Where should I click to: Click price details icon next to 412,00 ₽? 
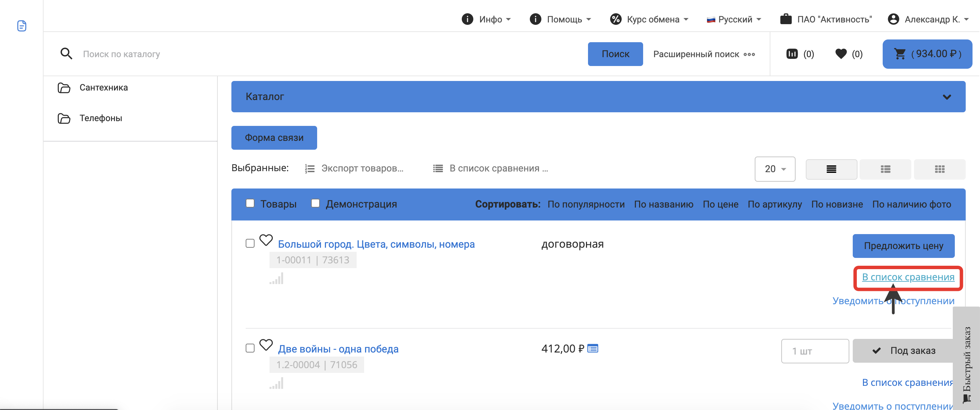(x=592, y=348)
